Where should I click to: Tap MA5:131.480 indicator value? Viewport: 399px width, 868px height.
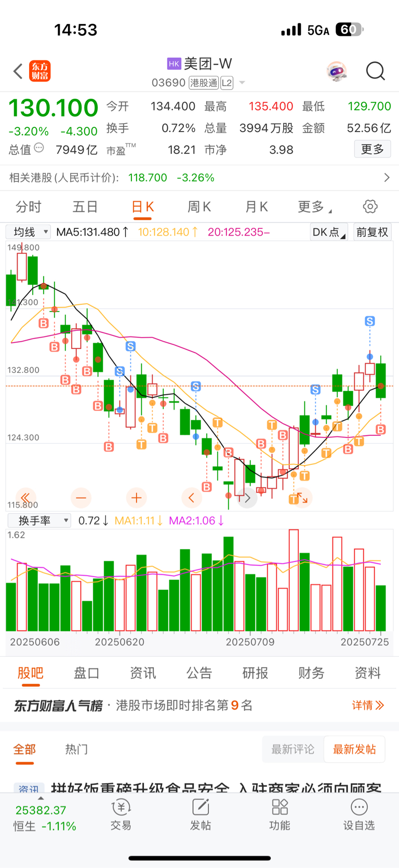point(92,232)
